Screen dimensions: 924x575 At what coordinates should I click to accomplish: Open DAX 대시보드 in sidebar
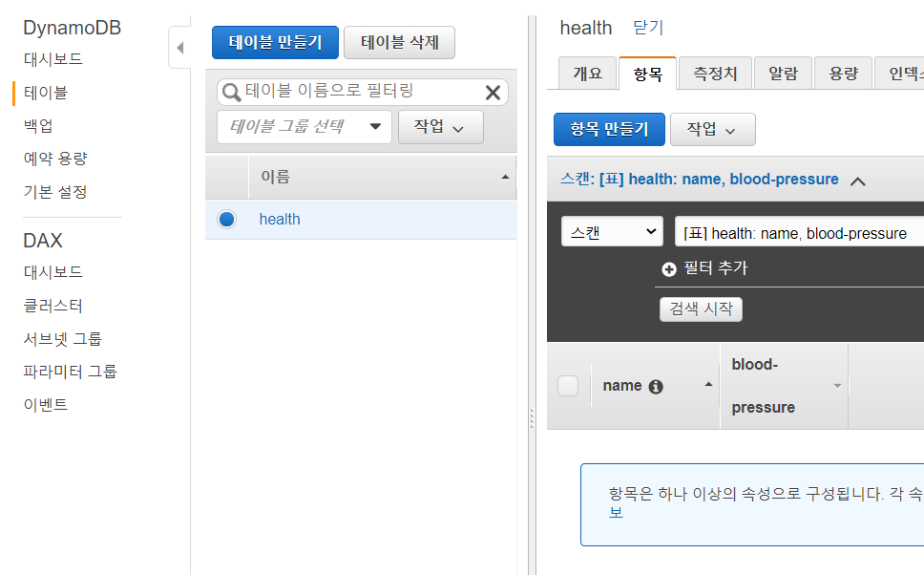pyautogui.click(x=53, y=272)
